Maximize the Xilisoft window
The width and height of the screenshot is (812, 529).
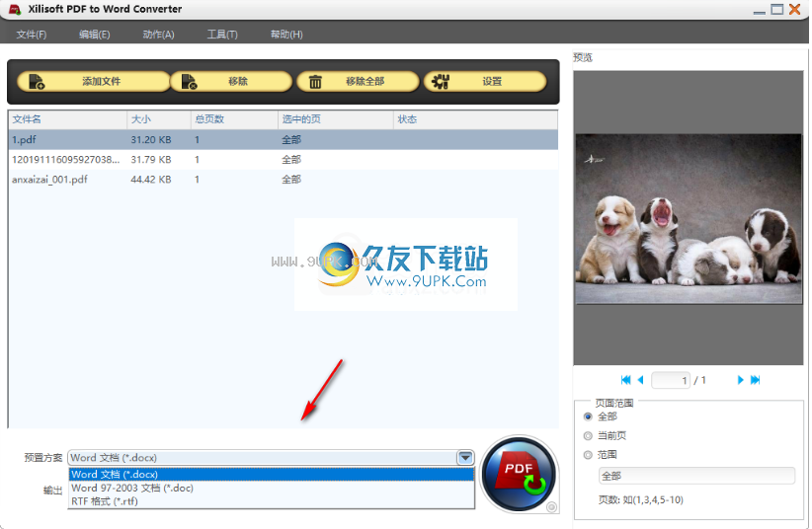click(x=776, y=9)
